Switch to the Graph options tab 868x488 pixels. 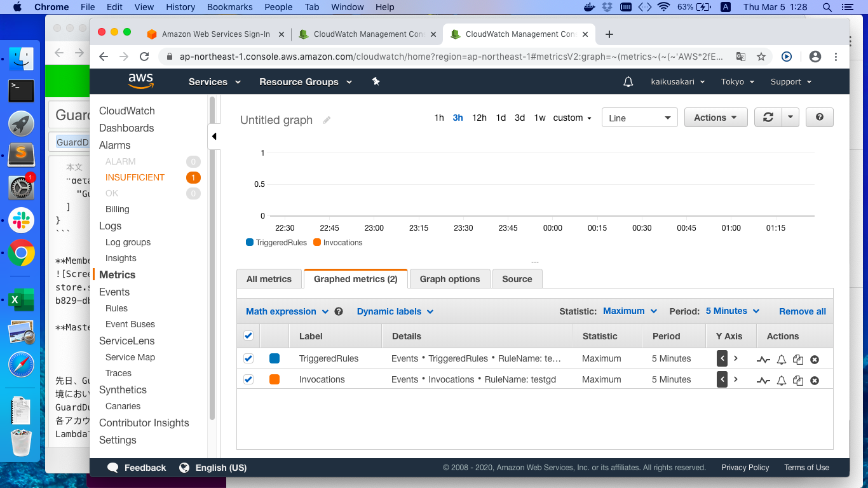(x=450, y=279)
